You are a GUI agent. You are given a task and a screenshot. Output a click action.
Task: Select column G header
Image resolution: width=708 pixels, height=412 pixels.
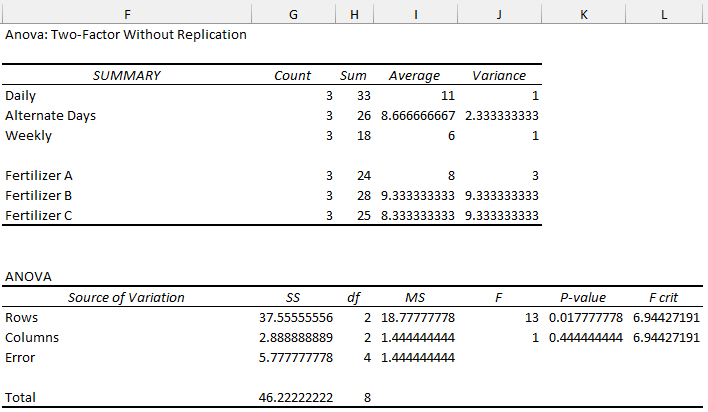pyautogui.click(x=291, y=12)
